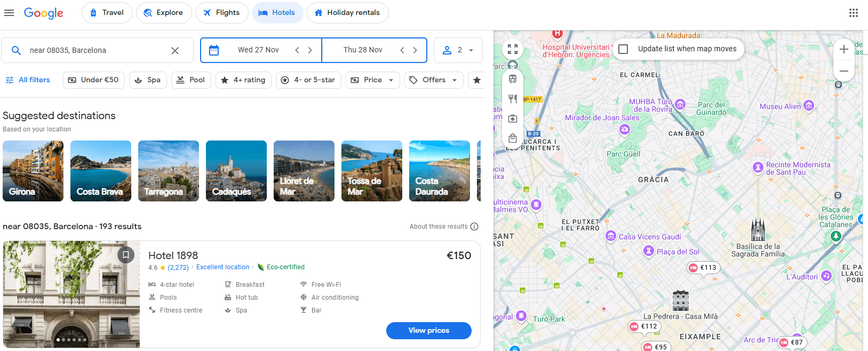The image size is (868, 351).
Task: Open the Casa Vicens Gaudí map pin
Action: [x=611, y=236]
